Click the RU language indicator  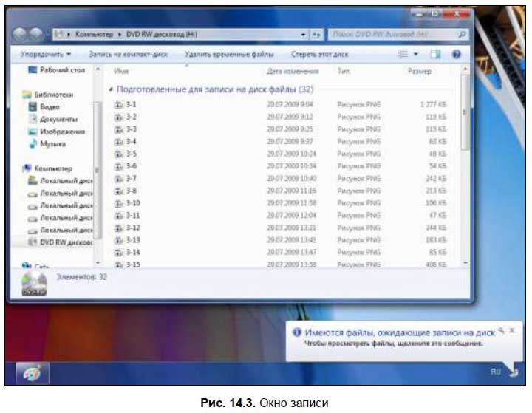[495, 372]
